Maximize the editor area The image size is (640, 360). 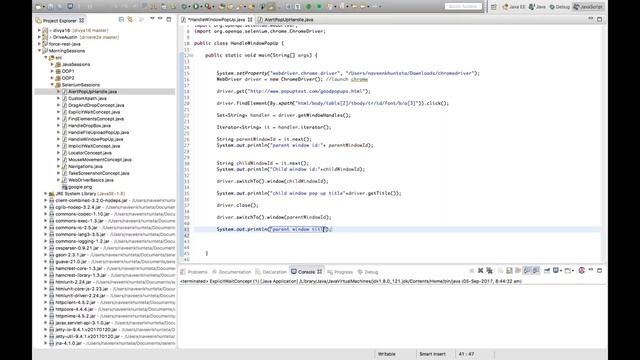pos(600,19)
